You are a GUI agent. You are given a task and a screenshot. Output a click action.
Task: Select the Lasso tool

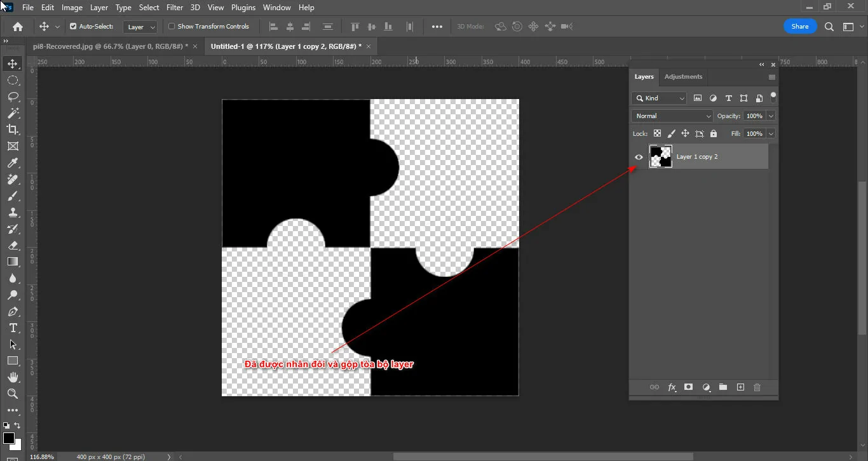point(11,97)
